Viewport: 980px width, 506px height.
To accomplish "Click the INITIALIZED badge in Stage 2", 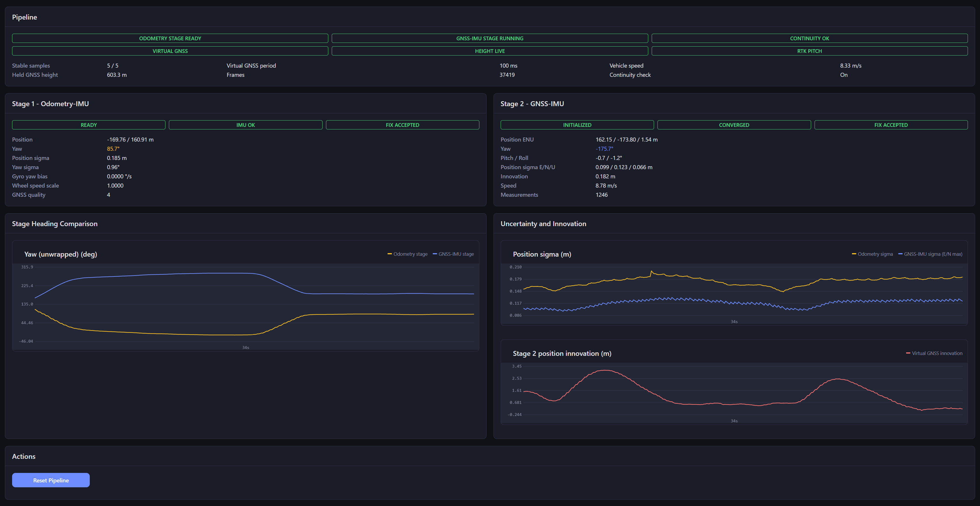I will 577,125.
